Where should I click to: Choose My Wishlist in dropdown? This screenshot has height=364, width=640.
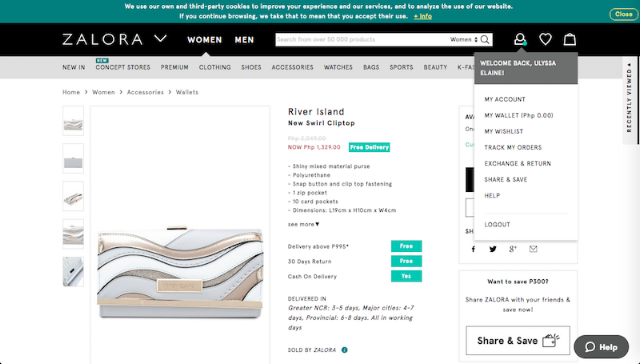(x=504, y=131)
